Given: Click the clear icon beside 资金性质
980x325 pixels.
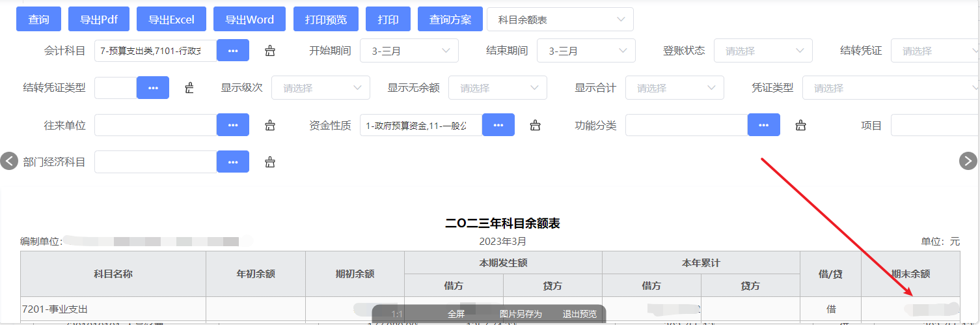Looking at the screenshot, I should 535,125.
